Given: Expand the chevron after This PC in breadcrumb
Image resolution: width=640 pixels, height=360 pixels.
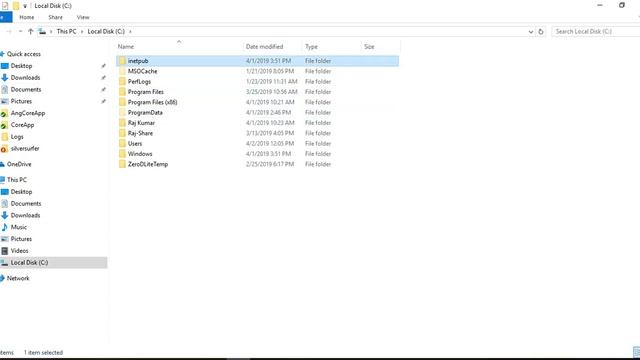Looking at the screenshot, I should point(82,31).
